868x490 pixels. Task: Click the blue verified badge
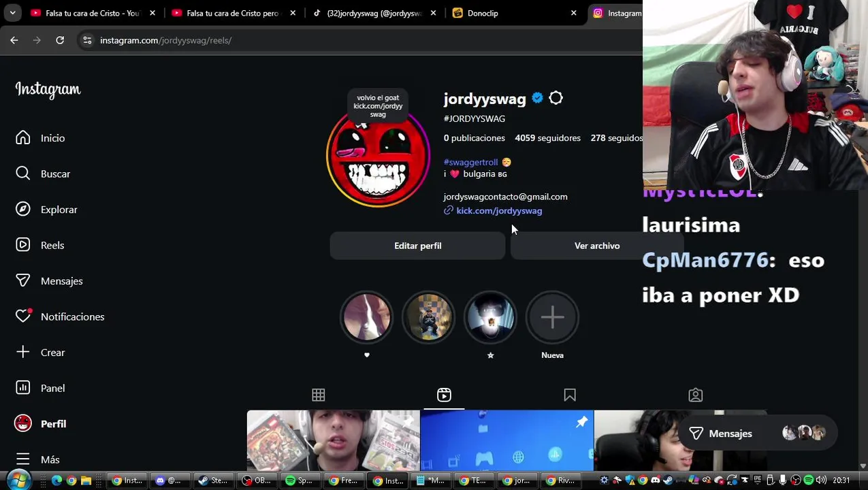537,98
